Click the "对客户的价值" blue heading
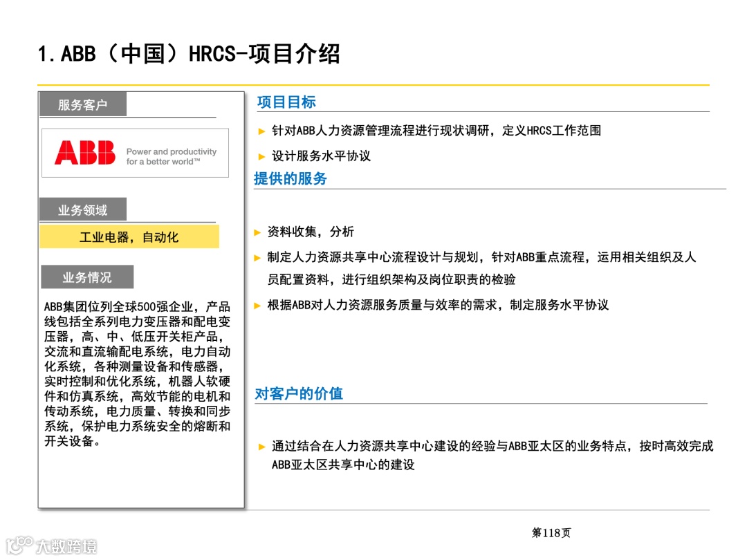Screen dimensions: 747x560 299,394
